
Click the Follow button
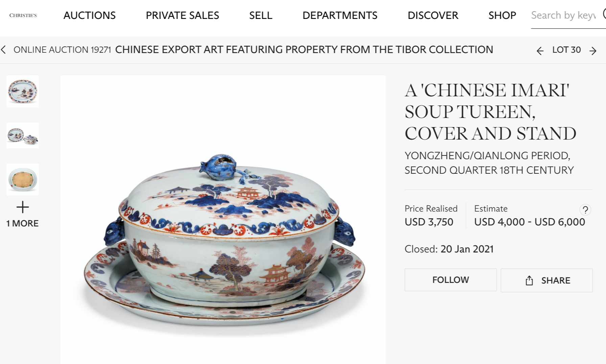[x=450, y=280]
